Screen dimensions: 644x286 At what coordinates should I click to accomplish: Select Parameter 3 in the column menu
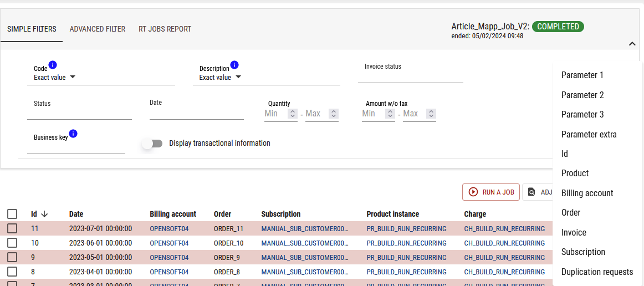click(x=598, y=114)
